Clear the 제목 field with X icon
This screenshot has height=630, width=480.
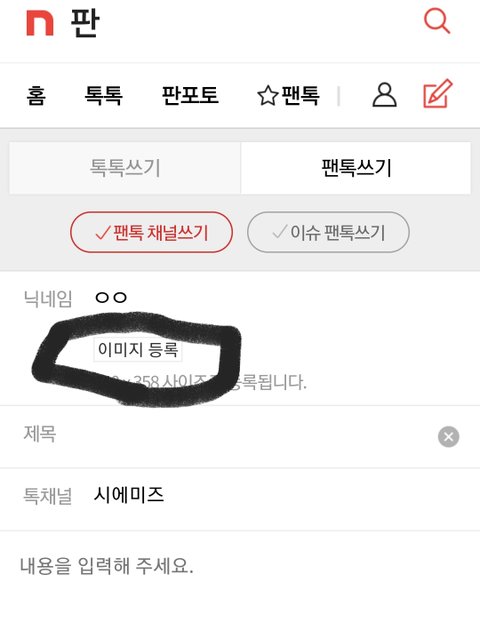(x=448, y=436)
